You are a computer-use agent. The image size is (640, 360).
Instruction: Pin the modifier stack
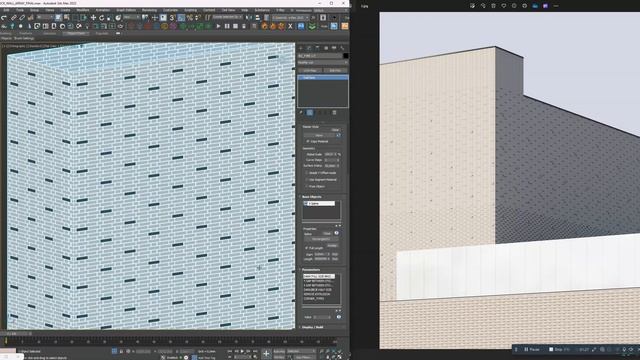(x=301, y=113)
